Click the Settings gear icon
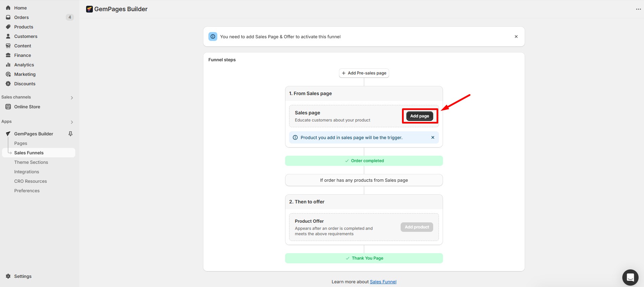Screen dimensions: 644x287 pyautogui.click(x=8, y=276)
